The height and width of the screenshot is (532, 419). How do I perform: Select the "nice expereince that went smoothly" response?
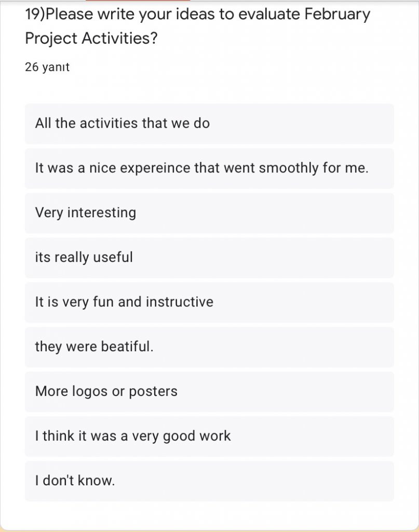coord(201,168)
